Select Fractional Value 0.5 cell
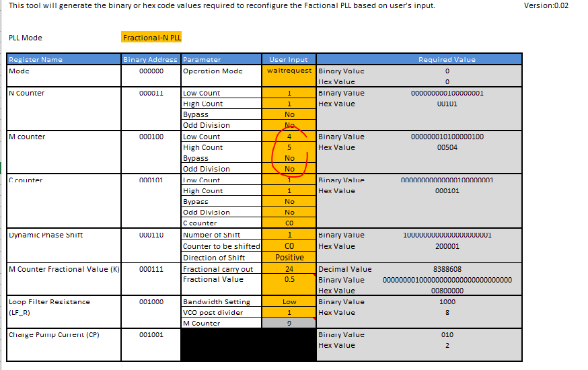The height and width of the screenshot is (370, 588). (289, 284)
